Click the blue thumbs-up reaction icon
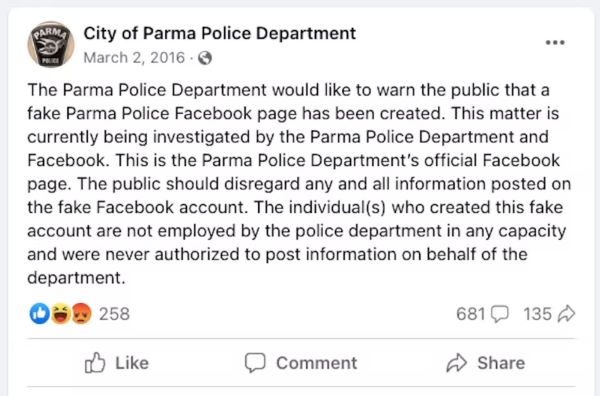 click(39, 314)
